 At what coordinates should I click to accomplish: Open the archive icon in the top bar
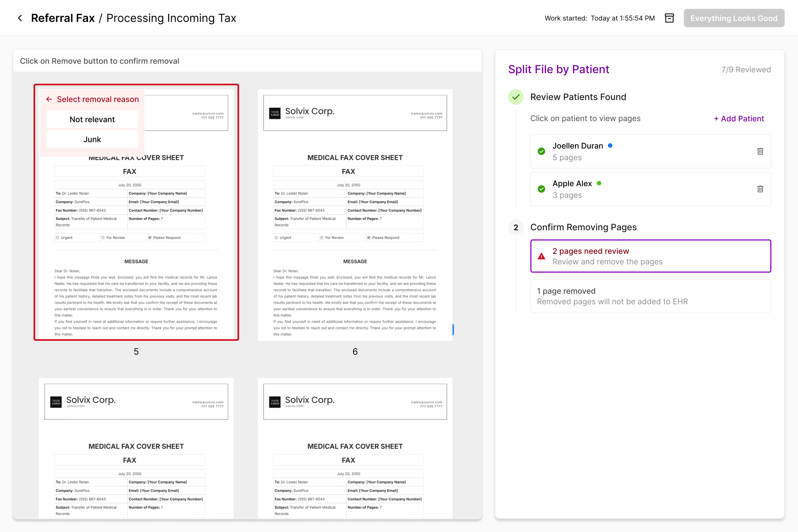click(669, 18)
